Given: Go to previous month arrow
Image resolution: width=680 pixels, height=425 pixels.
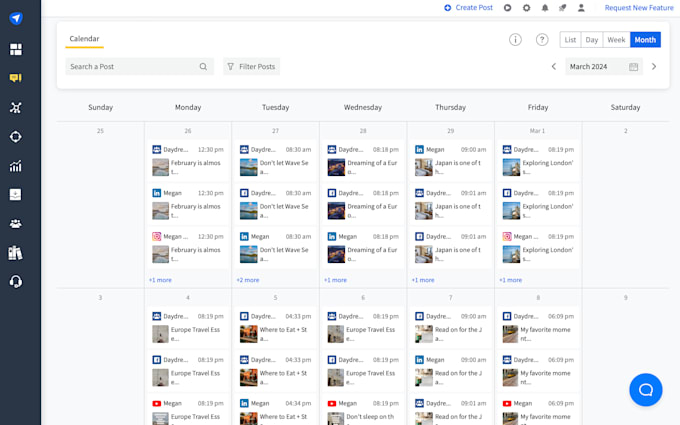Looking at the screenshot, I should (x=554, y=67).
